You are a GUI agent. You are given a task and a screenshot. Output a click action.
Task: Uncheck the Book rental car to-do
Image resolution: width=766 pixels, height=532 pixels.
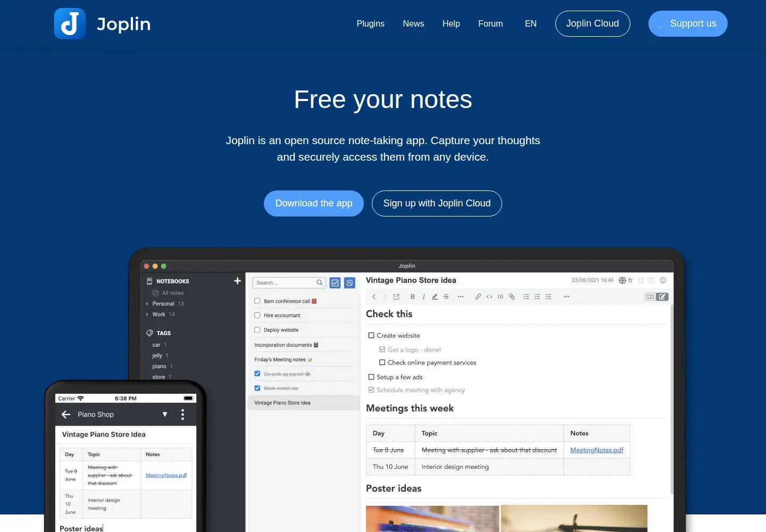pos(257,388)
